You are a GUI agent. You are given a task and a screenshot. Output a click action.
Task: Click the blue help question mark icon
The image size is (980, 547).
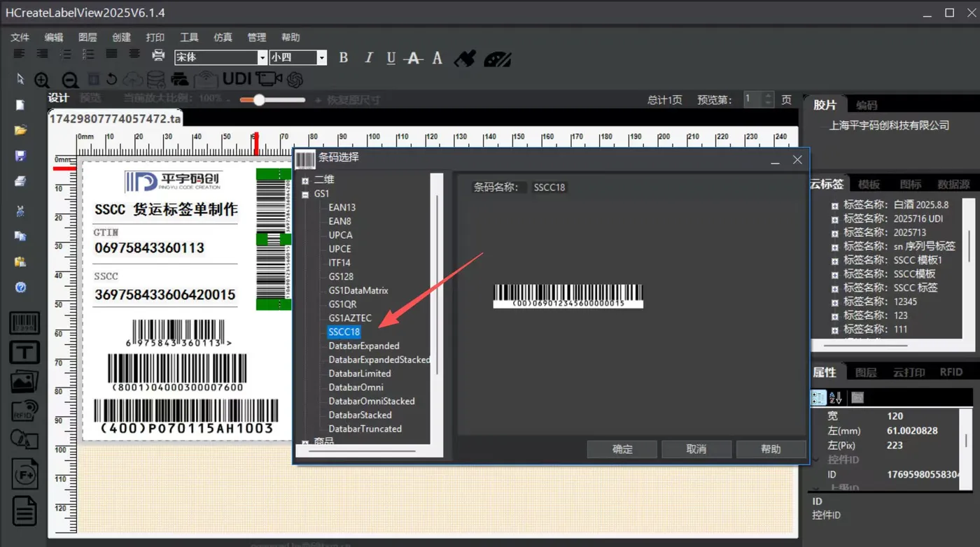pyautogui.click(x=20, y=287)
